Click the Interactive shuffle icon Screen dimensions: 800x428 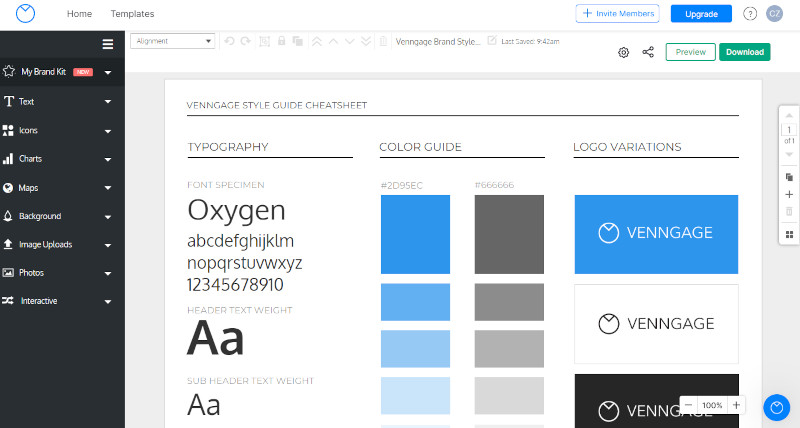tap(8, 301)
